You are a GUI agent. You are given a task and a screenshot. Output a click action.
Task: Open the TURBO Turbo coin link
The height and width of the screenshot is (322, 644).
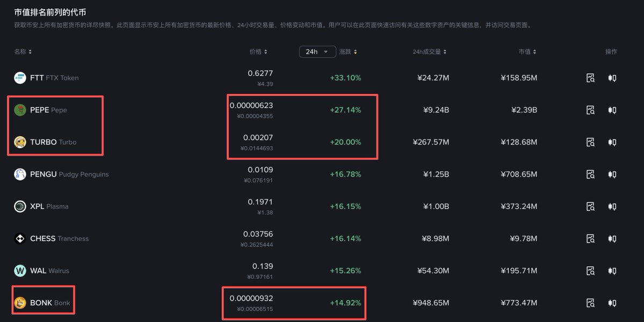click(53, 142)
